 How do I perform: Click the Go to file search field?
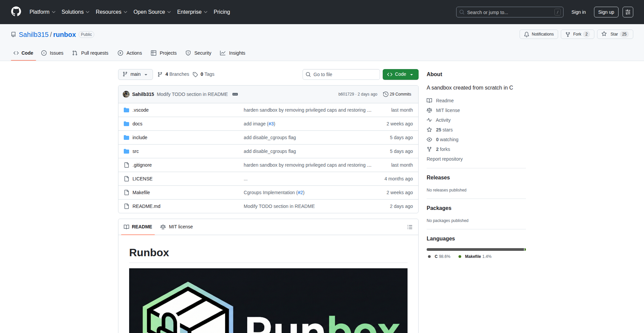(x=341, y=74)
